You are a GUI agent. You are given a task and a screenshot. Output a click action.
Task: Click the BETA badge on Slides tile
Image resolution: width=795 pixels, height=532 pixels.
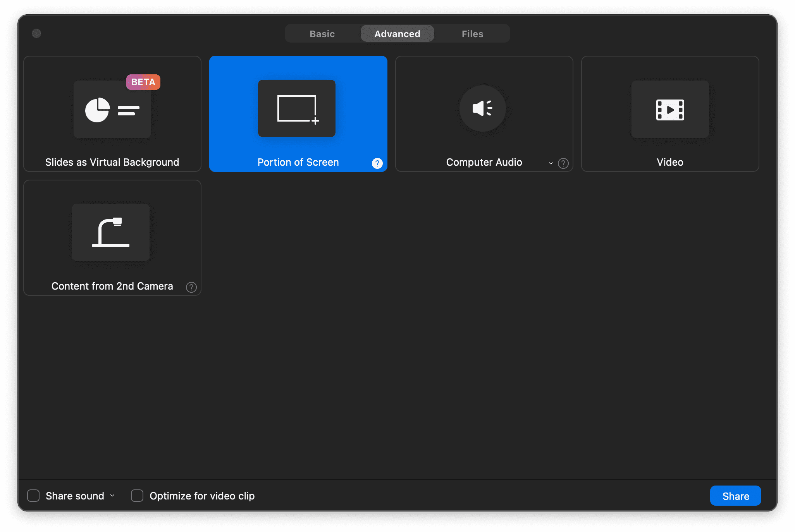click(x=143, y=82)
